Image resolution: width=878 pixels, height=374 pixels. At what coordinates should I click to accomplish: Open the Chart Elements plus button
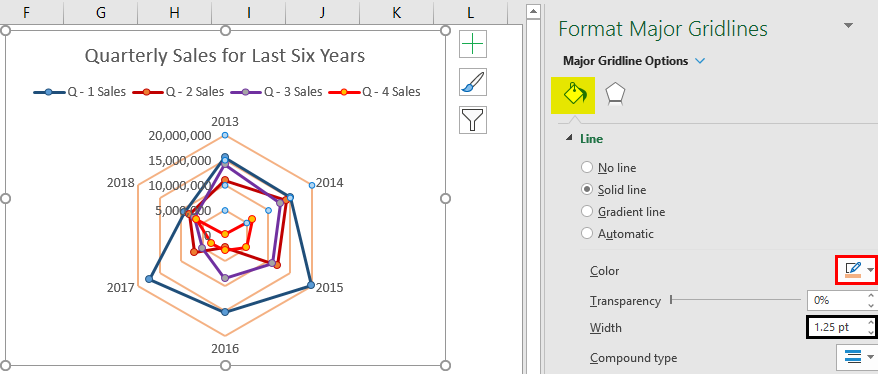tap(473, 44)
